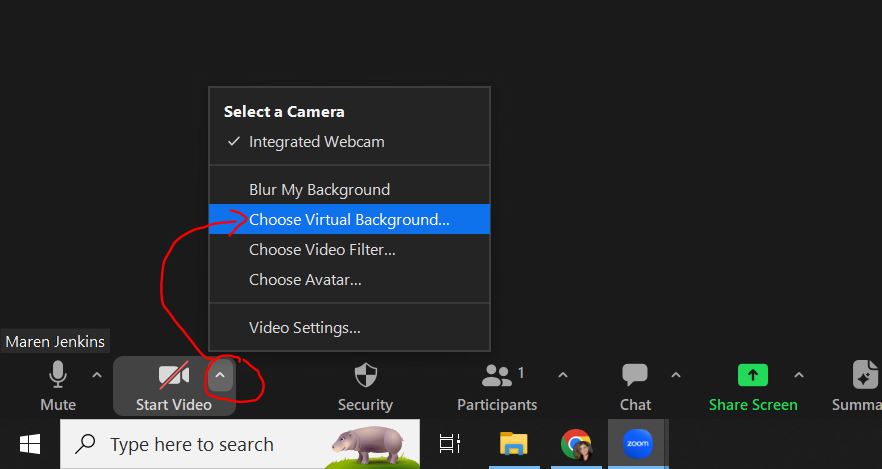This screenshot has height=469, width=882.
Task: Click the Windows Start button
Action: 30,444
